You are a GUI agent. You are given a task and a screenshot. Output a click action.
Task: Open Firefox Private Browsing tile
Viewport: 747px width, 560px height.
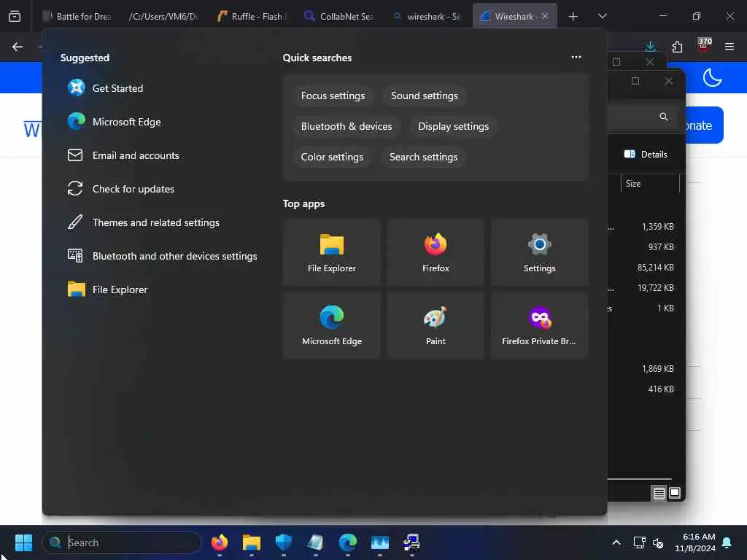click(539, 325)
